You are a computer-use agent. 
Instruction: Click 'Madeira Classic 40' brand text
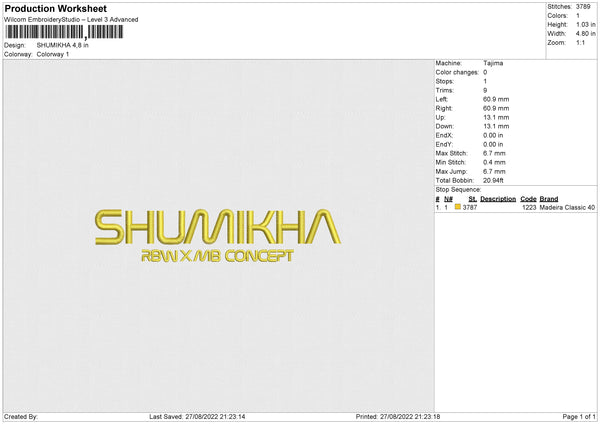[567, 207]
